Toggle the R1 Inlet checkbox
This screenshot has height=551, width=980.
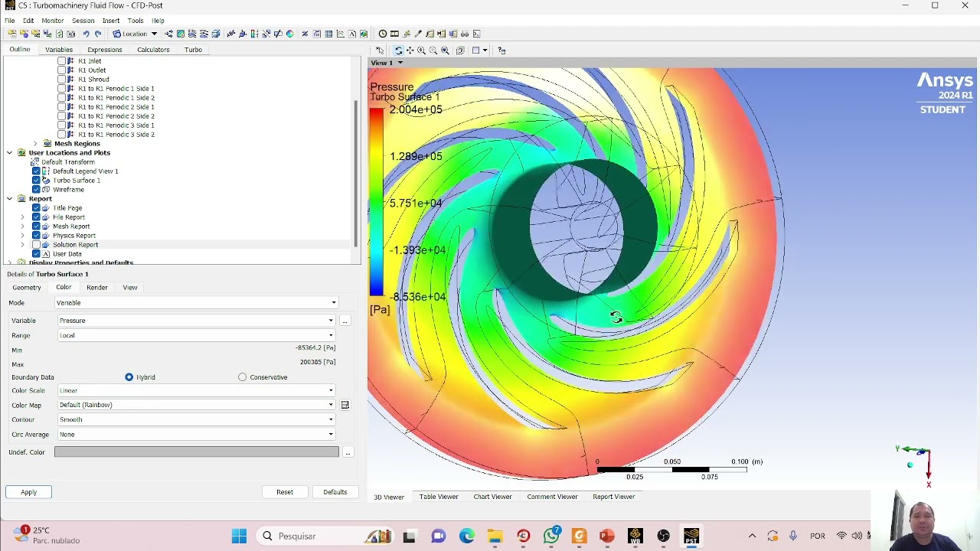61,61
